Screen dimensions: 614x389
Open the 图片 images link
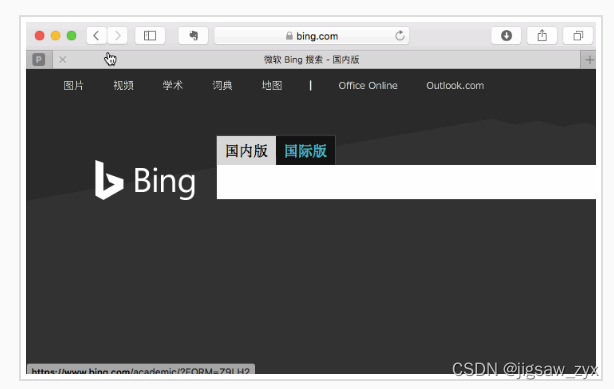click(x=73, y=85)
